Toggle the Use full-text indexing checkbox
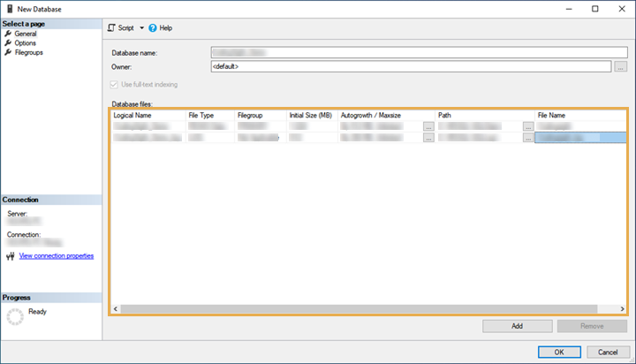This screenshot has width=636, height=364. [x=113, y=85]
